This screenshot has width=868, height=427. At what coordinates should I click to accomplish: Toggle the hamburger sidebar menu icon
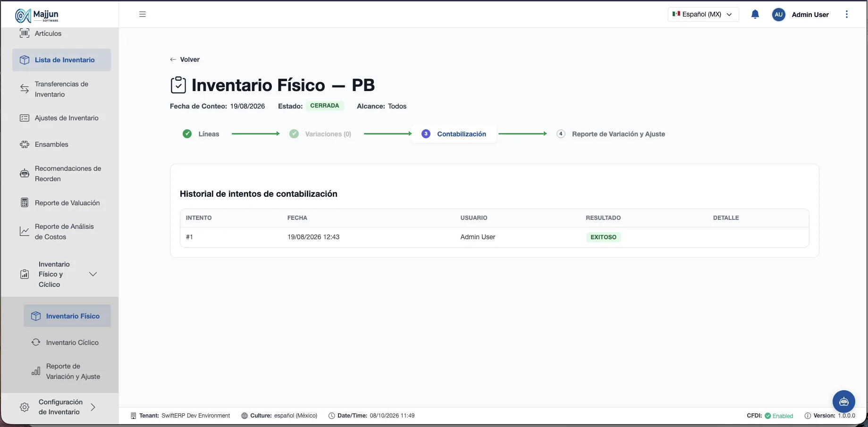pyautogui.click(x=143, y=14)
